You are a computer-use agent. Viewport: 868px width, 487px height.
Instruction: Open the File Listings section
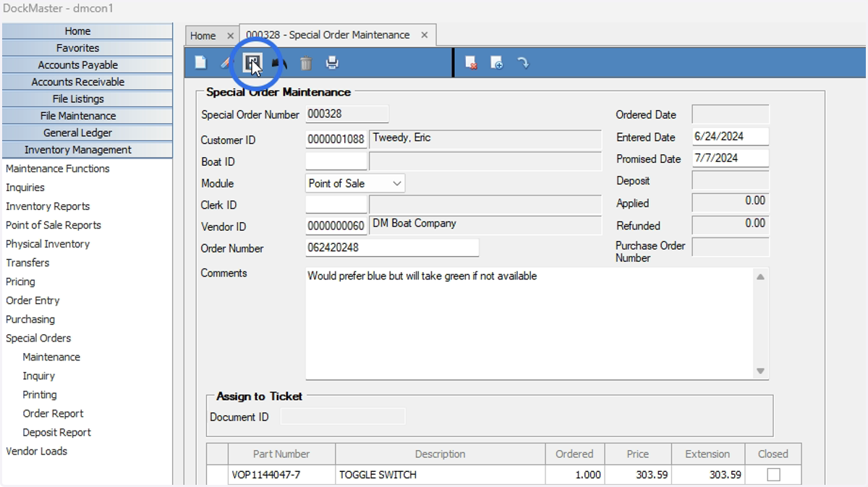(x=87, y=99)
